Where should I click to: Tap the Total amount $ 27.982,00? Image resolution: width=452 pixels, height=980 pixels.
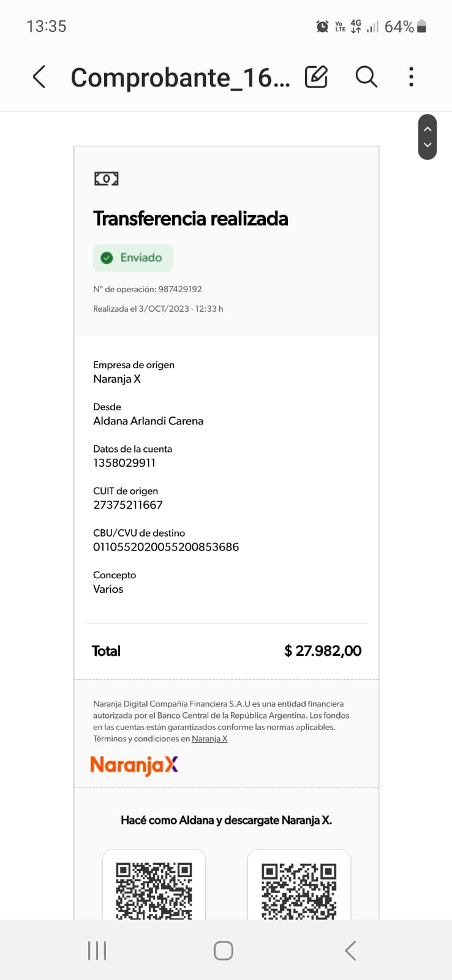click(x=323, y=651)
